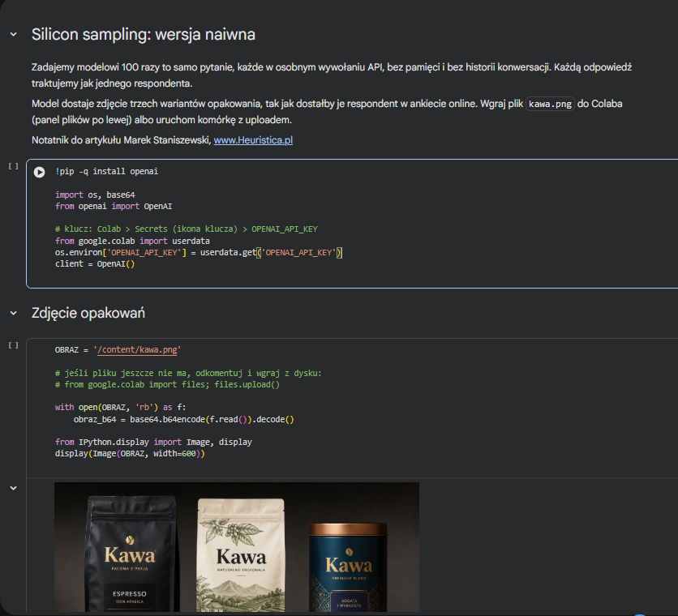
Task: Click the cream Kawa bag in output image
Action: click(241, 555)
